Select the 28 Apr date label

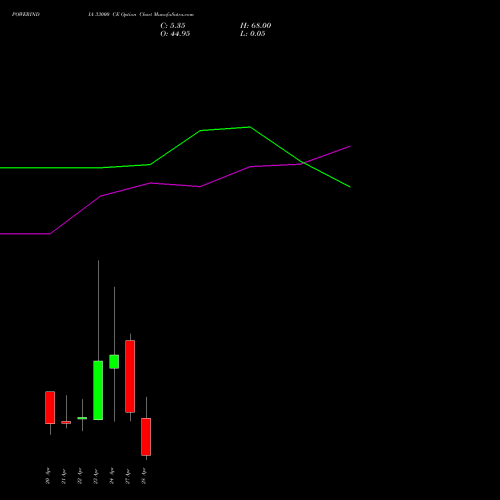click(143, 476)
